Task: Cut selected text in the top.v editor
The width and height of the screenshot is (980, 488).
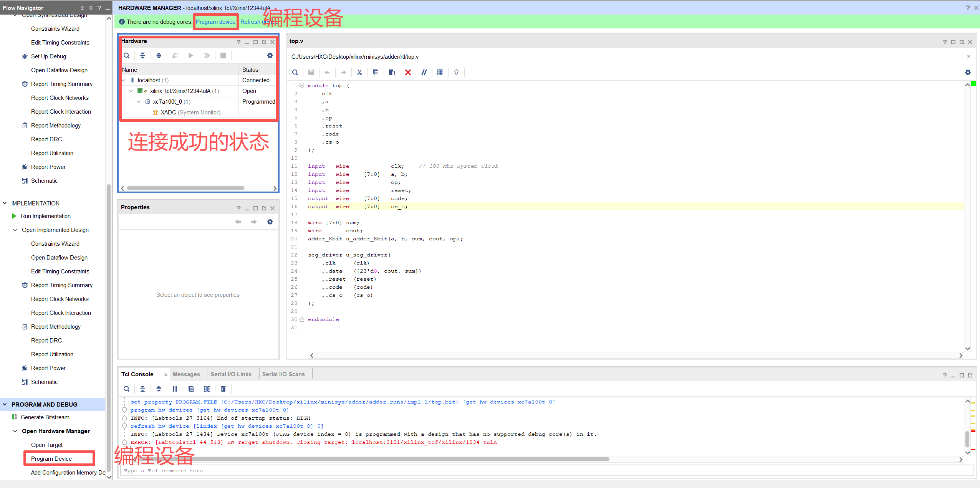Action: tap(359, 72)
